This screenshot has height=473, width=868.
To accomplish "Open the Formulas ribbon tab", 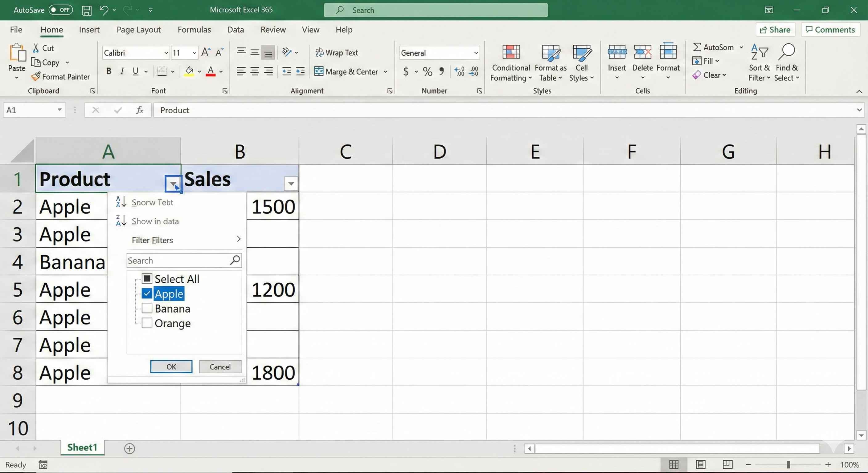I will 194,30.
